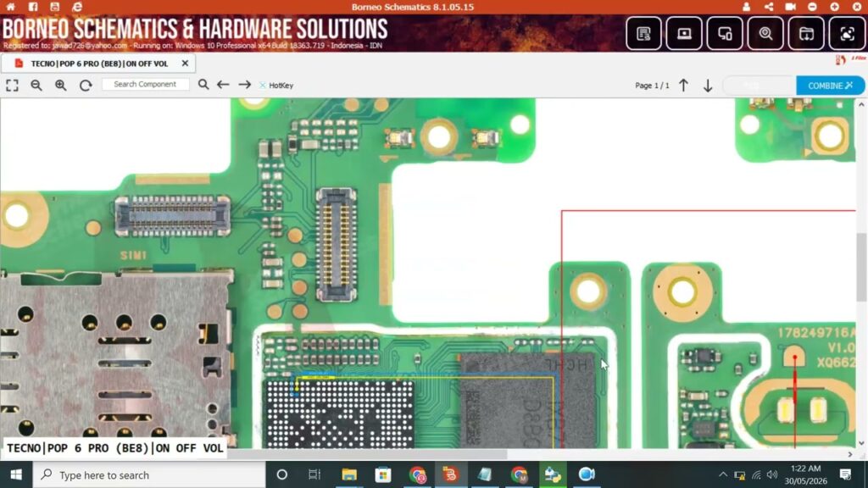Click the share icon in title bar
868x488 pixels.
point(769,7)
